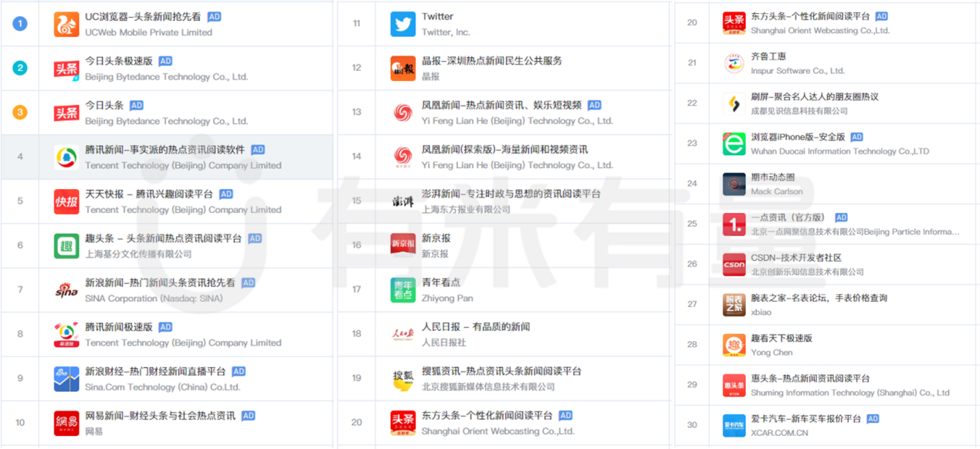Click the blue rank 1 badge
The width and height of the screenshot is (980, 449).
(x=20, y=24)
